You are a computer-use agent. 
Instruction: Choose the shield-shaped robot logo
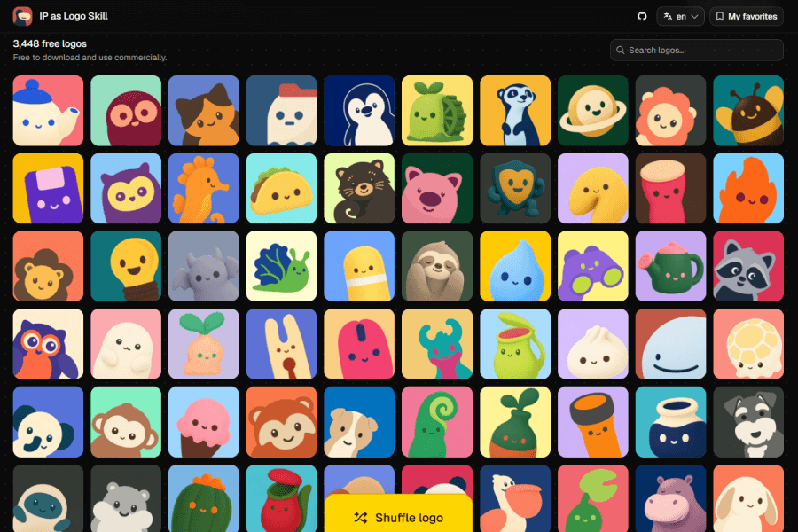(x=515, y=188)
